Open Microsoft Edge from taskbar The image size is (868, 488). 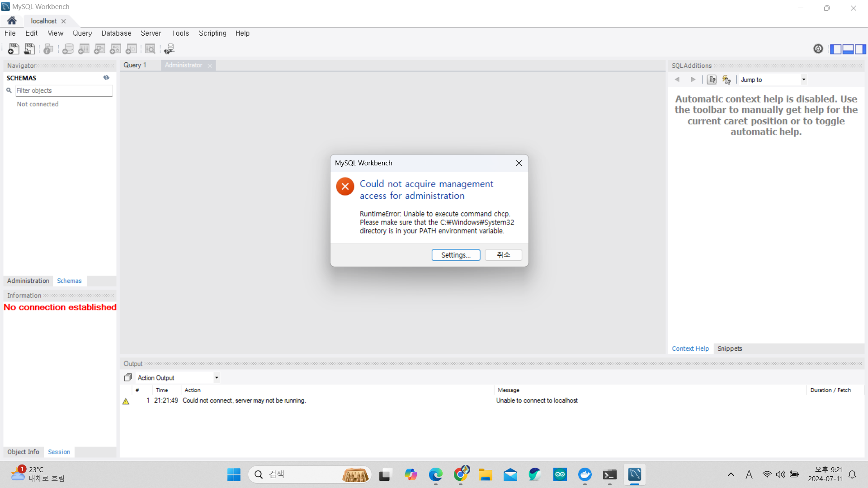pos(436,474)
